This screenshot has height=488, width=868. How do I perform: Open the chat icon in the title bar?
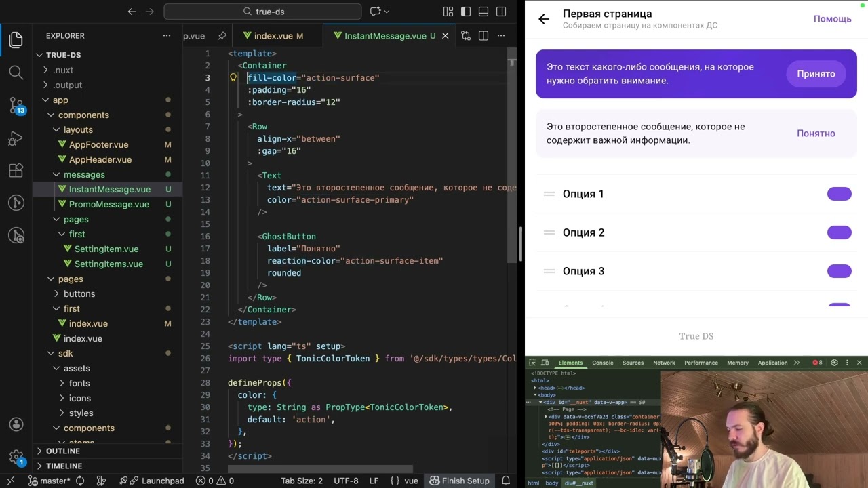376,12
